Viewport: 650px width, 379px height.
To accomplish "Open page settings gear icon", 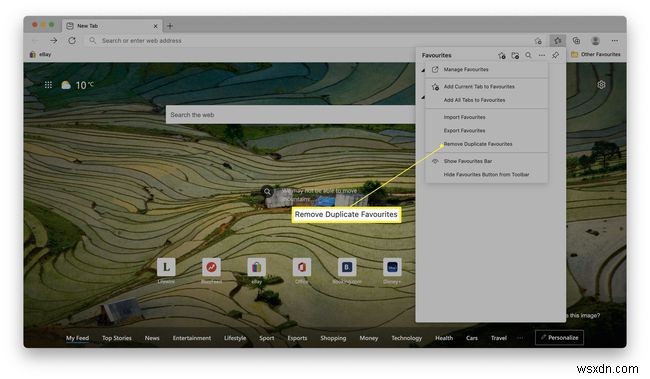I will tap(601, 85).
